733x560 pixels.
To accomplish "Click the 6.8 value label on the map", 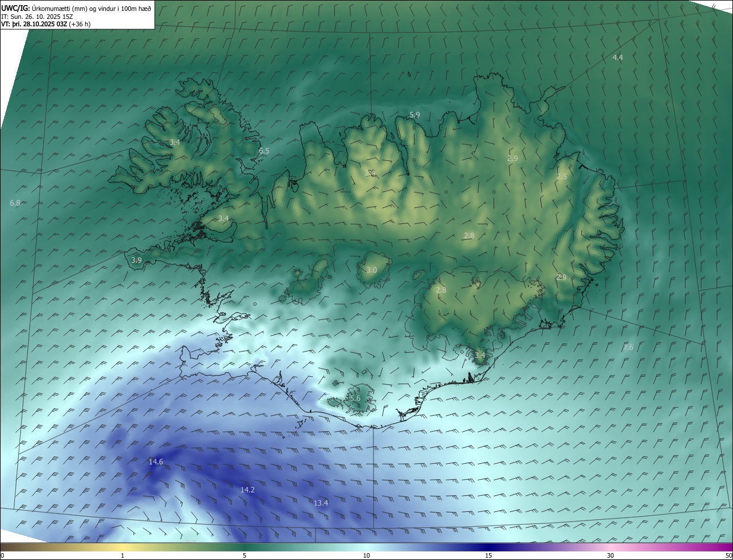I will [15, 203].
